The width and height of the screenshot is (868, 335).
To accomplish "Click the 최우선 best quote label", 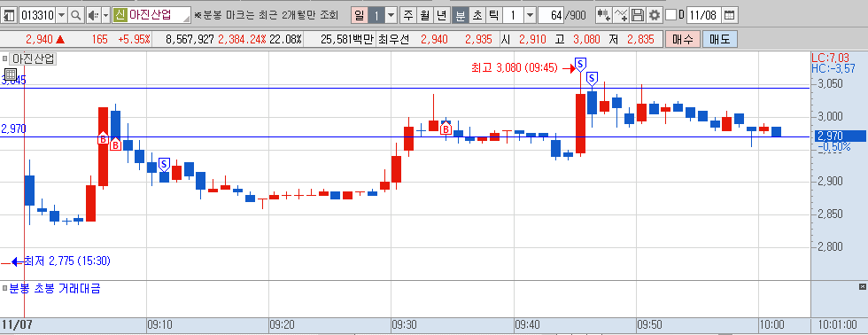I will point(392,39).
